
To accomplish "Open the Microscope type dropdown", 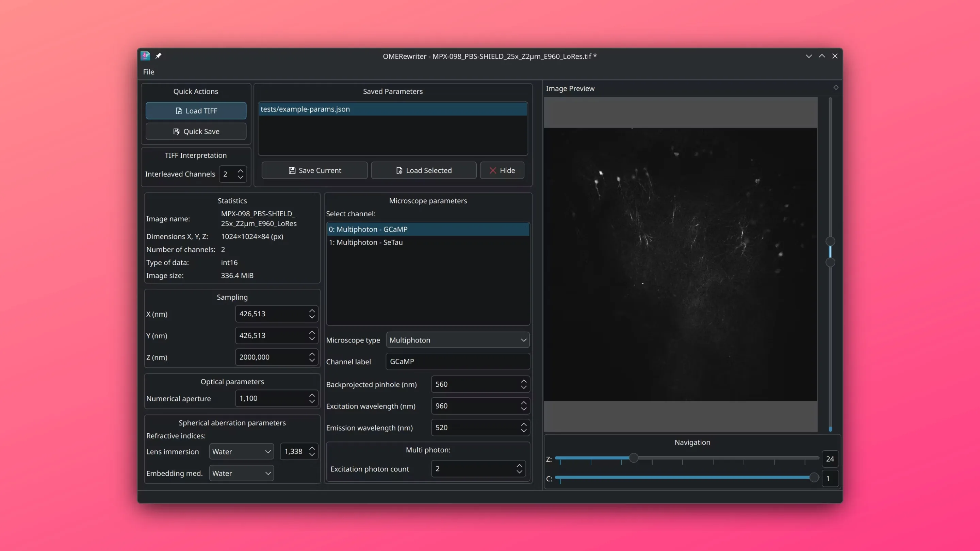I will (458, 340).
